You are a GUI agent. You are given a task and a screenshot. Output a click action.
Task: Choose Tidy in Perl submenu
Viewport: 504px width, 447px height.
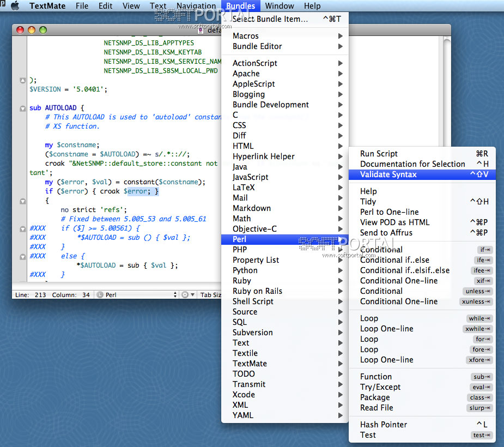click(x=422, y=202)
